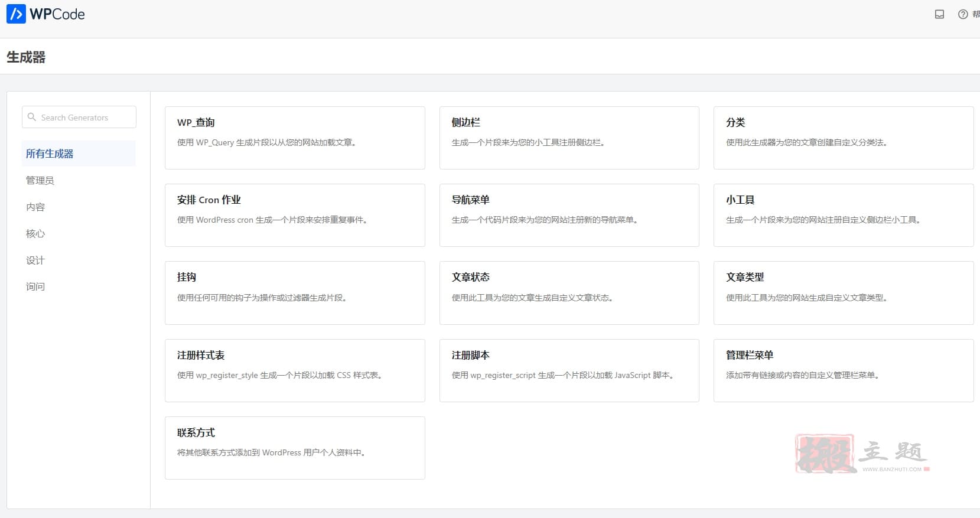This screenshot has height=518, width=980.
Task: Click the 生成器 page heading
Action: (26, 57)
